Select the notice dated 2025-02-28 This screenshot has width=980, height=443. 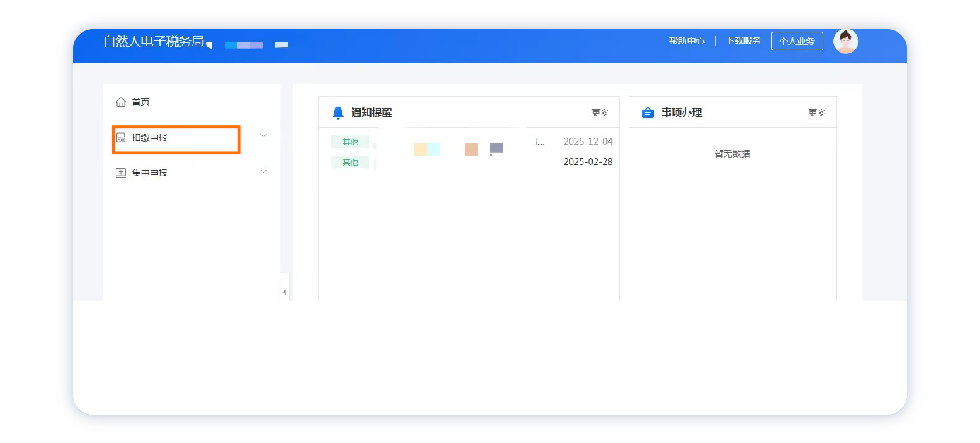coord(472,162)
